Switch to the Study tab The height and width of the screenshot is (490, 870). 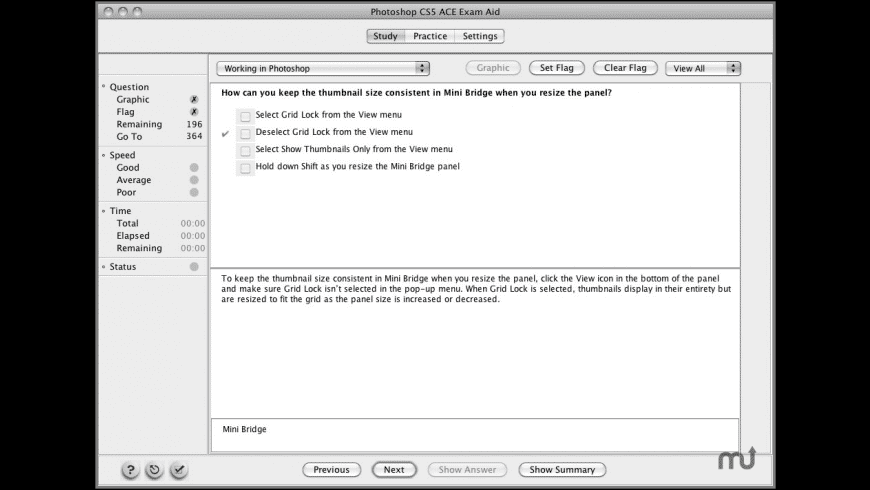coord(386,36)
